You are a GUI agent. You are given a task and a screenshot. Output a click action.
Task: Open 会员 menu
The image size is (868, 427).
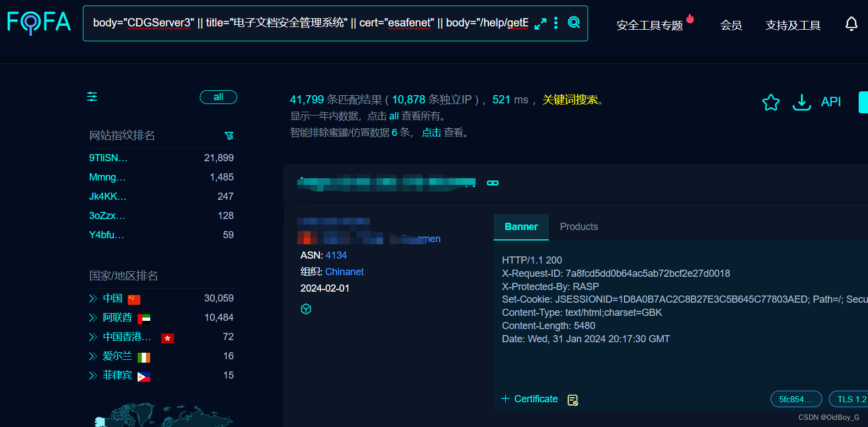pos(731,25)
